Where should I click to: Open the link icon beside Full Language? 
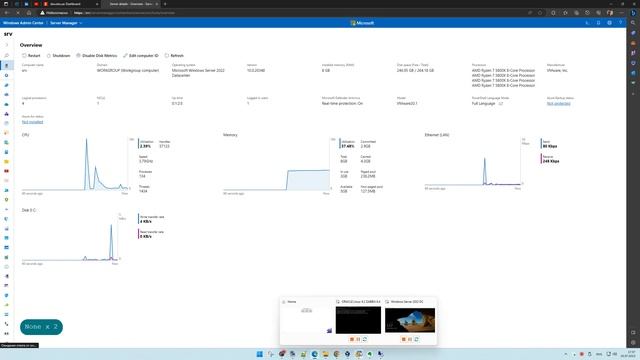pyautogui.click(x=501, y=104)
